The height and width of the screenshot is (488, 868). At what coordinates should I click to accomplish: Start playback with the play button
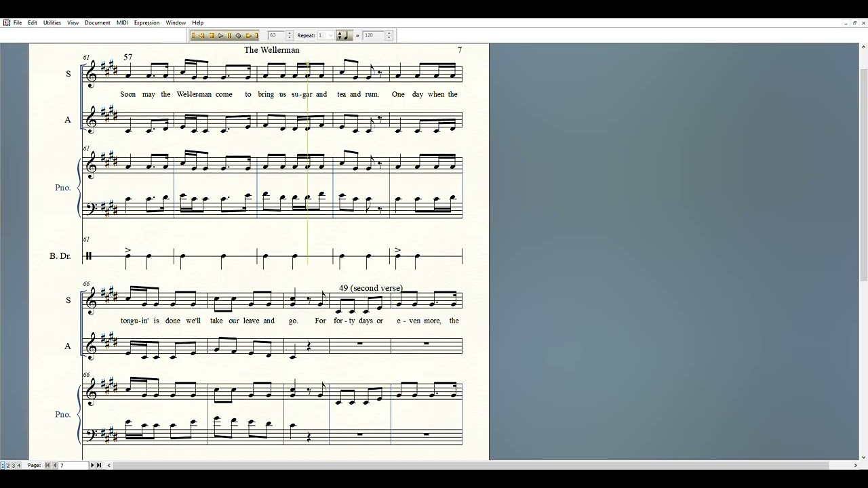point(220,35)
